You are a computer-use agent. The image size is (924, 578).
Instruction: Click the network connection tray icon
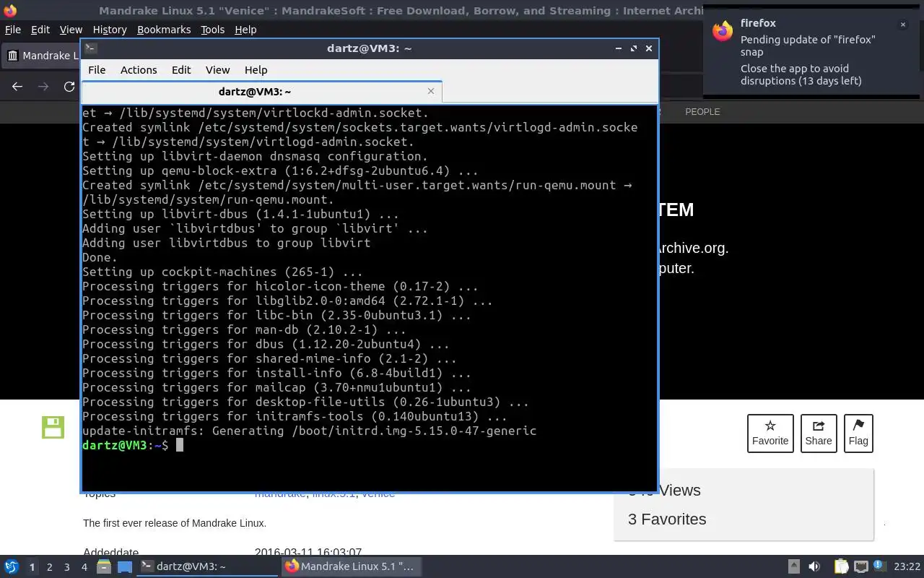(860, 566)
